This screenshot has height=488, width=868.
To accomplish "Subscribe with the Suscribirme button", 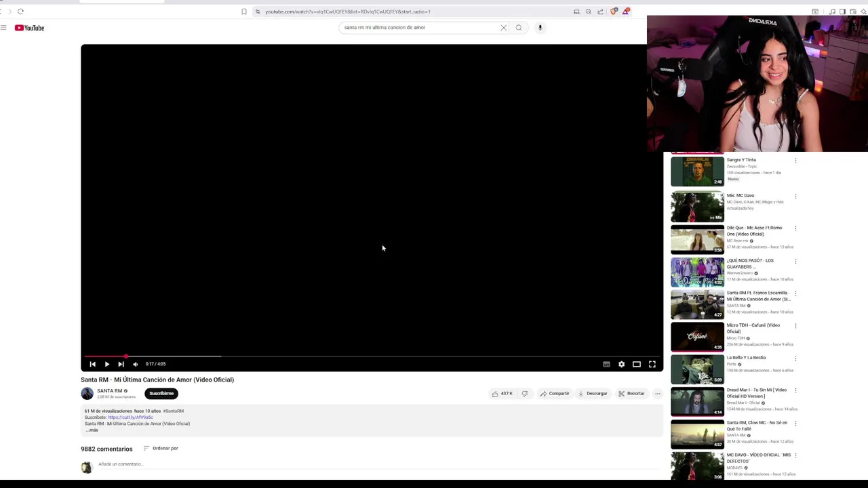I will [161, 394].
